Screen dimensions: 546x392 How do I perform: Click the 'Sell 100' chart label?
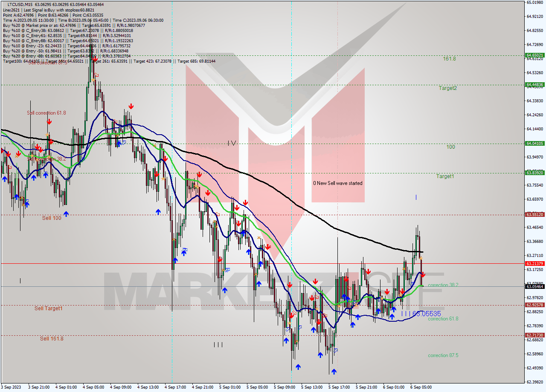pos(52,218)
